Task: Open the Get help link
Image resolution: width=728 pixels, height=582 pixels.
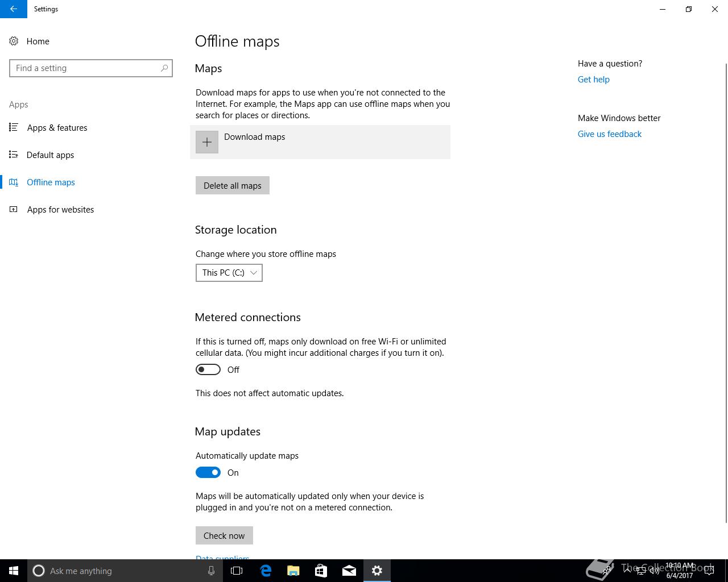Action: [594, 80]
